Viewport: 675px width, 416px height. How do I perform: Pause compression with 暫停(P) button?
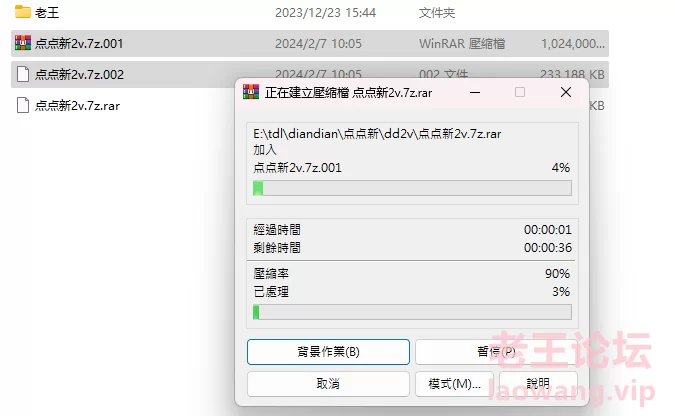[x=496, y=352]
